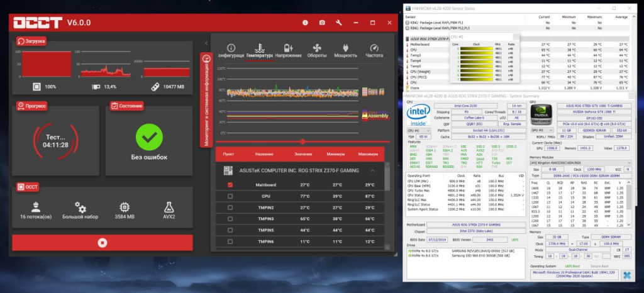The width and height of the screenshot is (644, 293).
Task: Click the info icon in OCCT title bar
Action: point(306,23)
